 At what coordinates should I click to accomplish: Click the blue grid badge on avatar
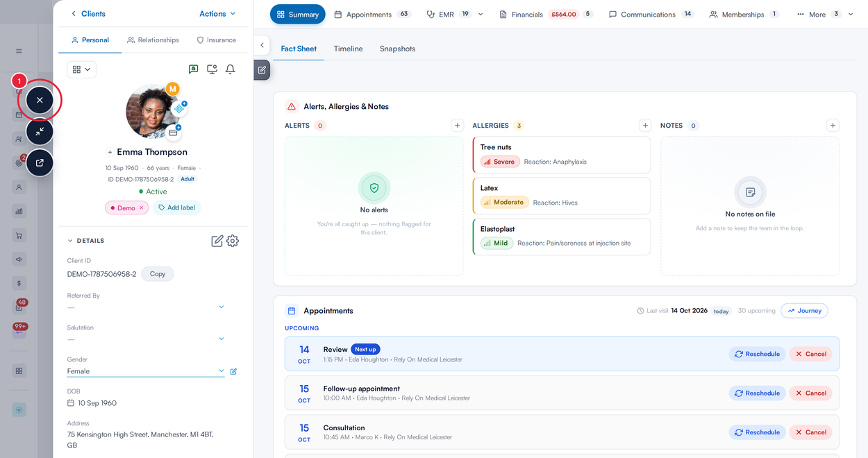[179, 108]
